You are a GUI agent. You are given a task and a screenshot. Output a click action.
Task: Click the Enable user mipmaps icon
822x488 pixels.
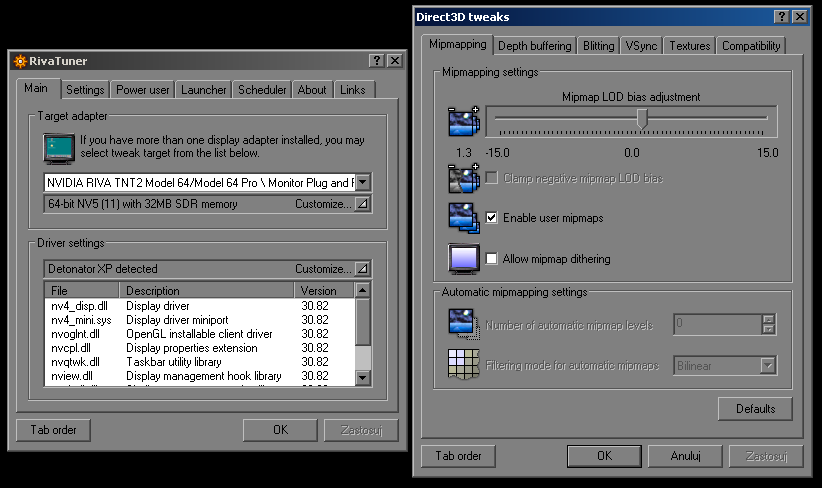464,218
